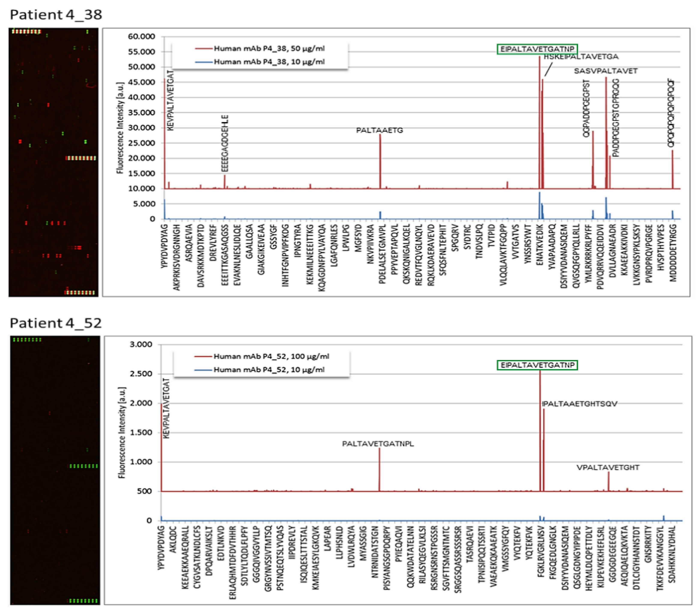Click the Patient 4_52 microarray scan image

coord(55,470)
